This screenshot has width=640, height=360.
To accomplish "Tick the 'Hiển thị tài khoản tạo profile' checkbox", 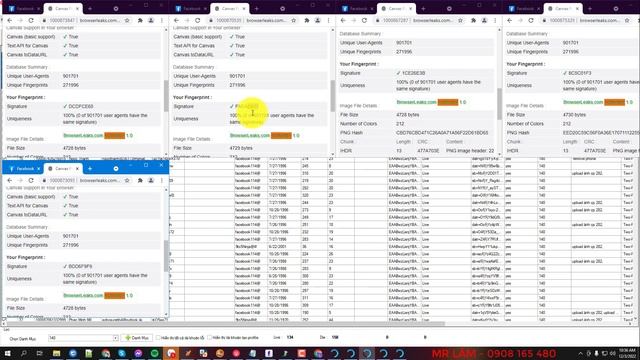I will (209, 338).
